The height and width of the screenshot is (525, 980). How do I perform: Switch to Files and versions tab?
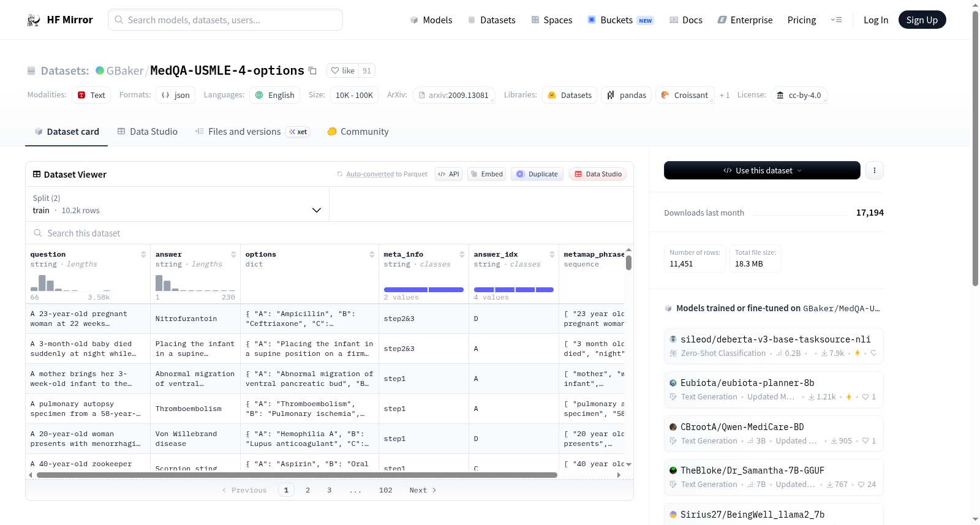click(x=252, y=132)
